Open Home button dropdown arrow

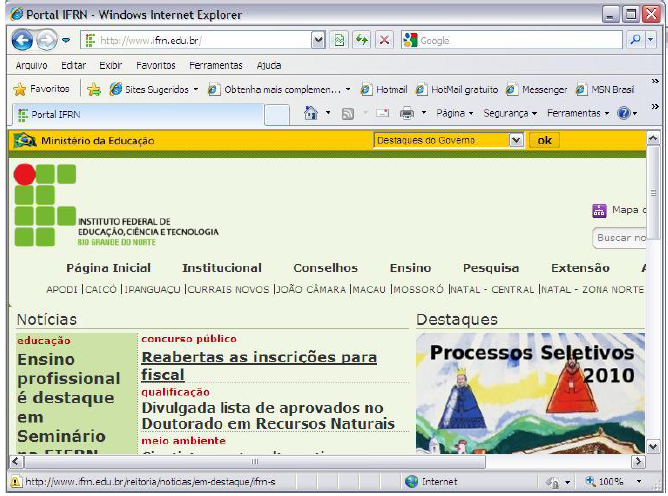[x=328, y=113]
